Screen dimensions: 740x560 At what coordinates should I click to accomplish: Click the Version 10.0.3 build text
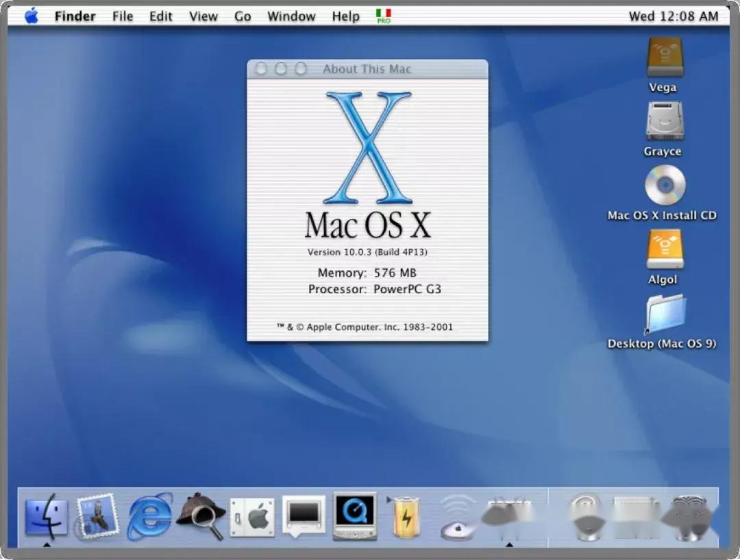pyautogui.click(x=367, y=252)
